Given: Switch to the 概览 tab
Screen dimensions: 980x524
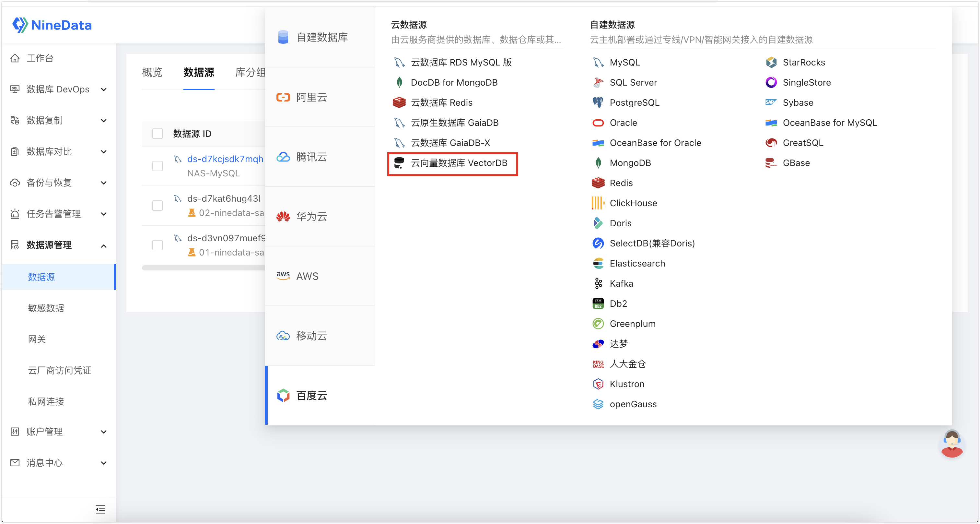Looking at the screenshot, I should click(x=152, y=72).
